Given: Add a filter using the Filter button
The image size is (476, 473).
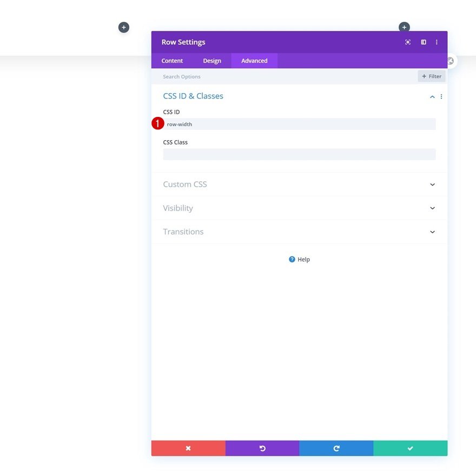Looking at the screenshot, I should 432,76.
